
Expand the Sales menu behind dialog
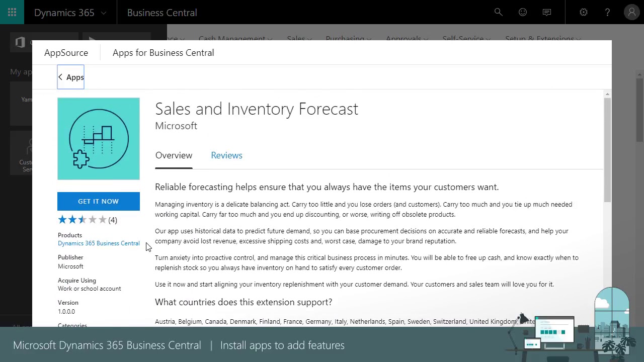[x=299, y=39]
